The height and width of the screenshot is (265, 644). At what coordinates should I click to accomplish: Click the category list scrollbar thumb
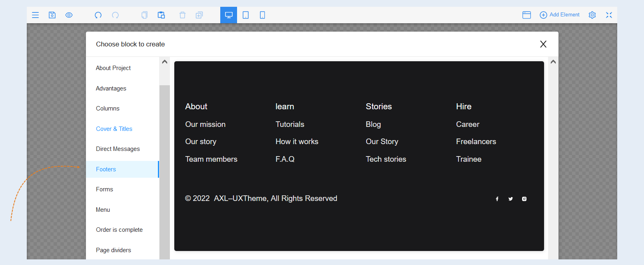click(x=165, y=172)
